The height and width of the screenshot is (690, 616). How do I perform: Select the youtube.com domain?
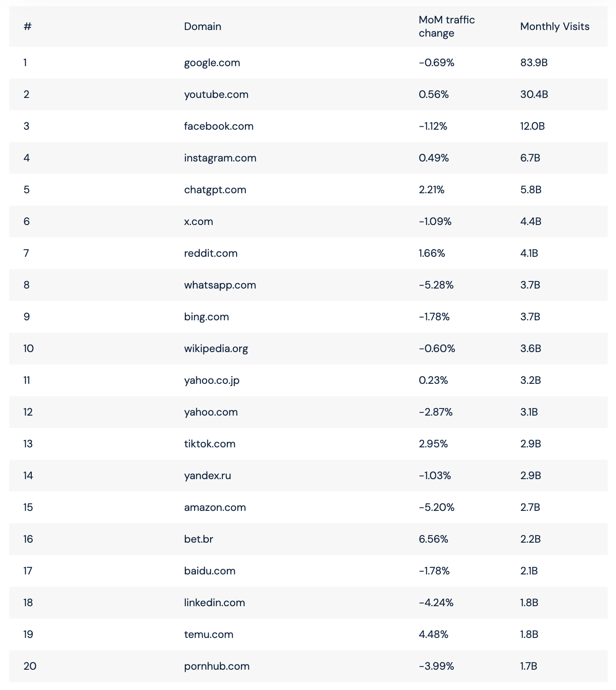(216, 94)
